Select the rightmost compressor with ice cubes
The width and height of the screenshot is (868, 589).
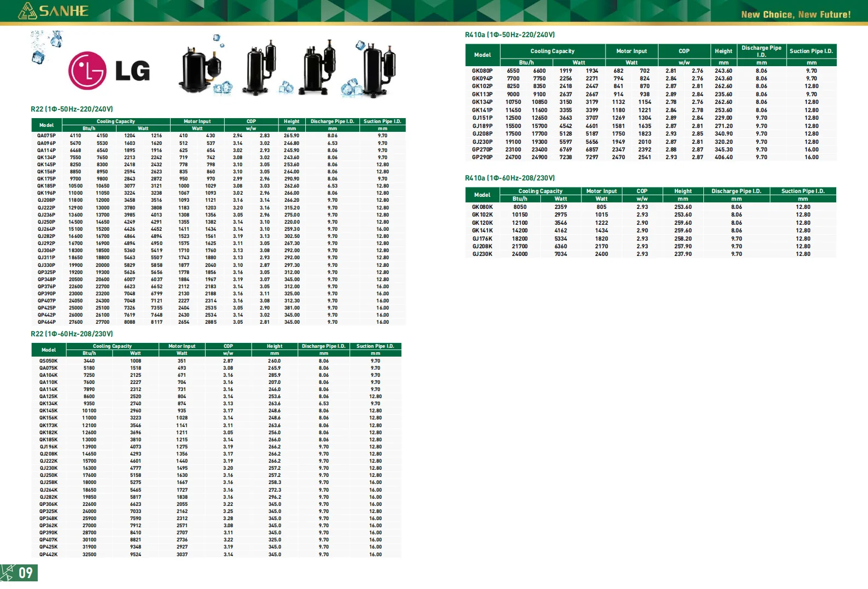tap(378, 68)
